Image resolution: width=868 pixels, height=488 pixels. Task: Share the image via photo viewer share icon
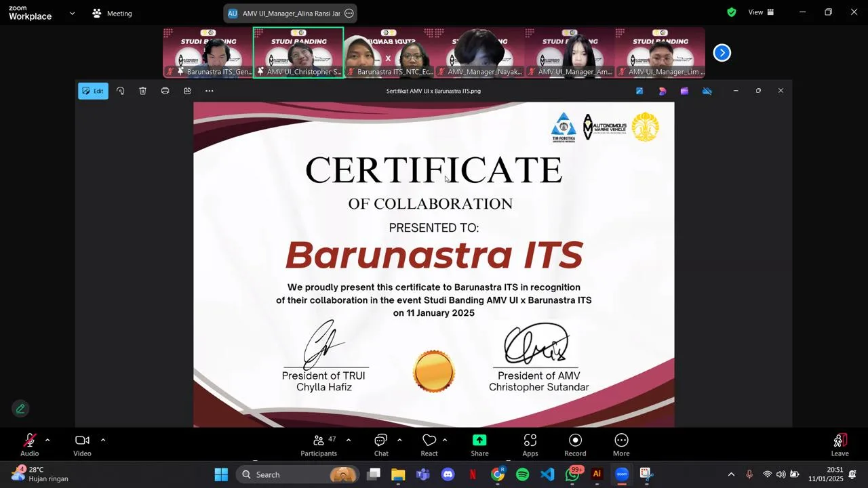click(x=187, y=91)
